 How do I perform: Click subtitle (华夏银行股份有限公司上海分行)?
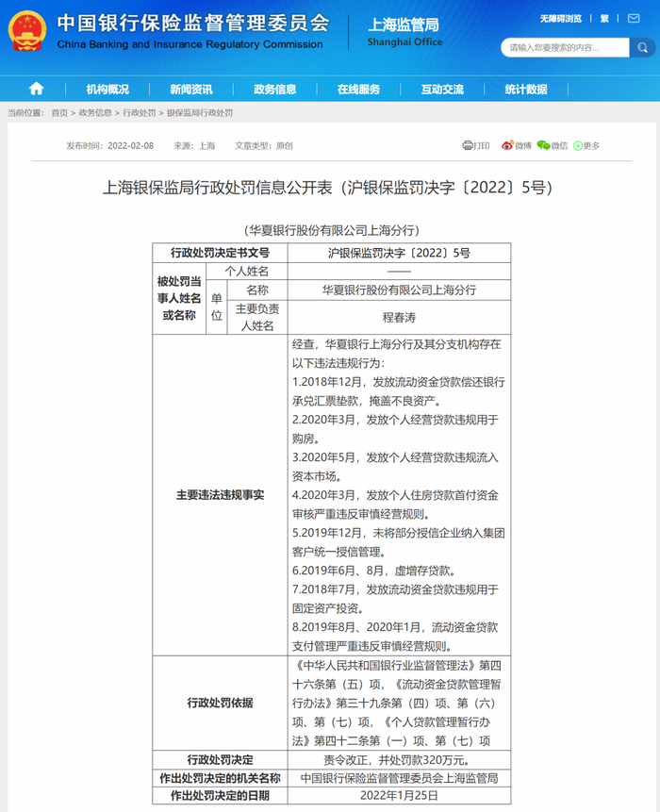tap(331, 230)
